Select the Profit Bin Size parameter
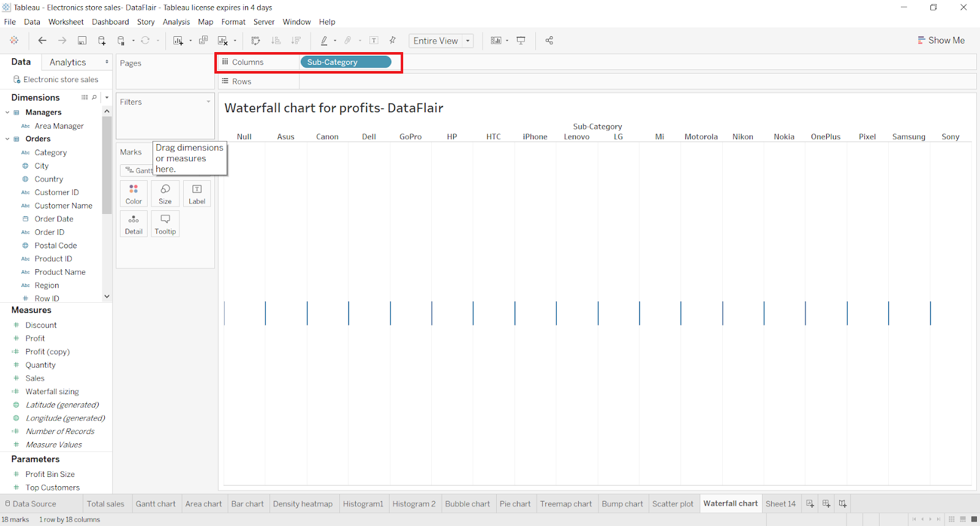The image size is (980, 526). tap(50, 475)
